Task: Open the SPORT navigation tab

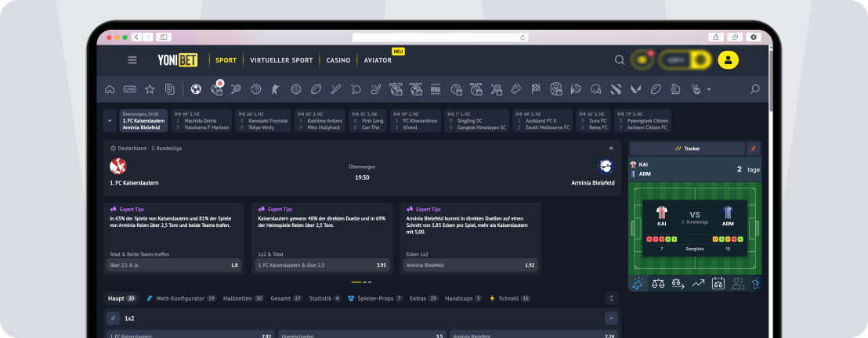Action: click(x=226, y=60)
